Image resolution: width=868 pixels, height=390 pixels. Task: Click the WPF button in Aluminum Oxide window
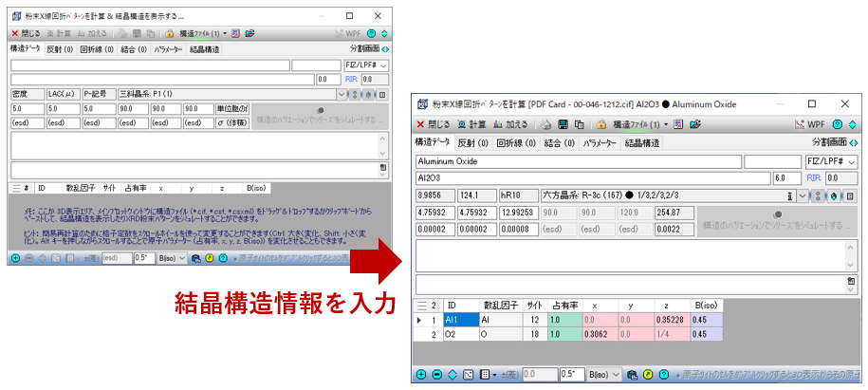[x=810, y=124]
